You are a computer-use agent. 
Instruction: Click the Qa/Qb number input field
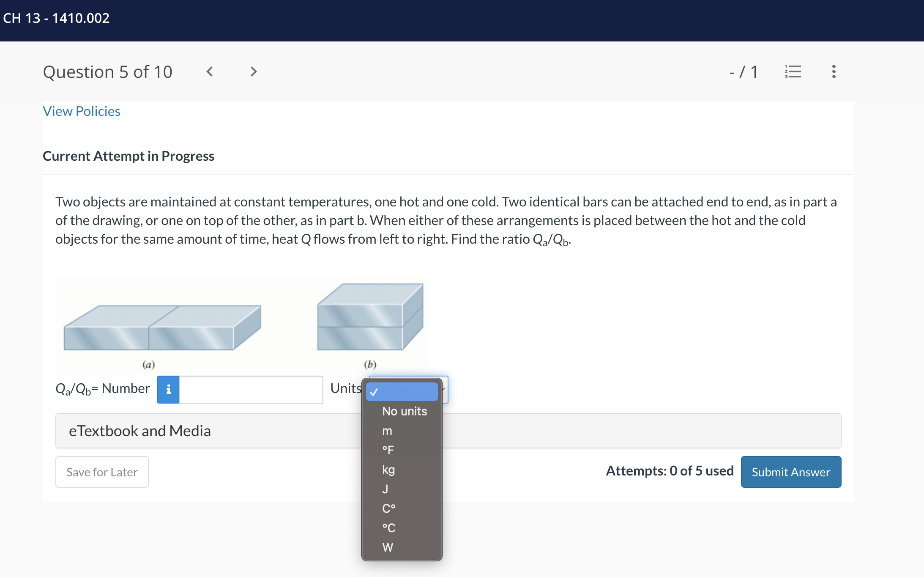(x=251, y=389)
